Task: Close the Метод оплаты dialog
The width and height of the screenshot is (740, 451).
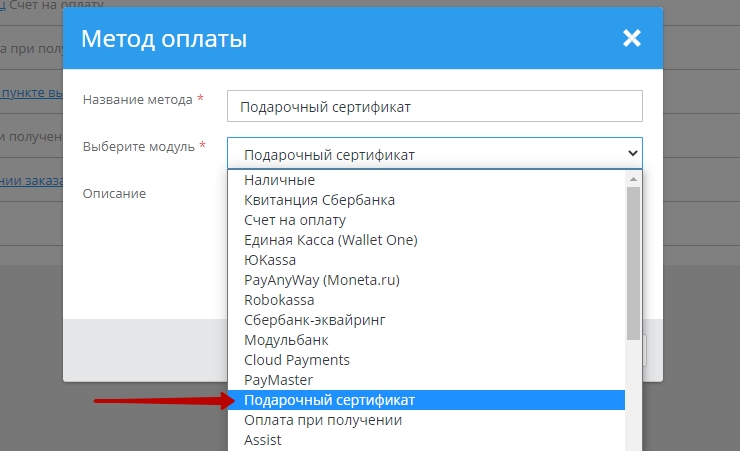Action: (631, 39)
